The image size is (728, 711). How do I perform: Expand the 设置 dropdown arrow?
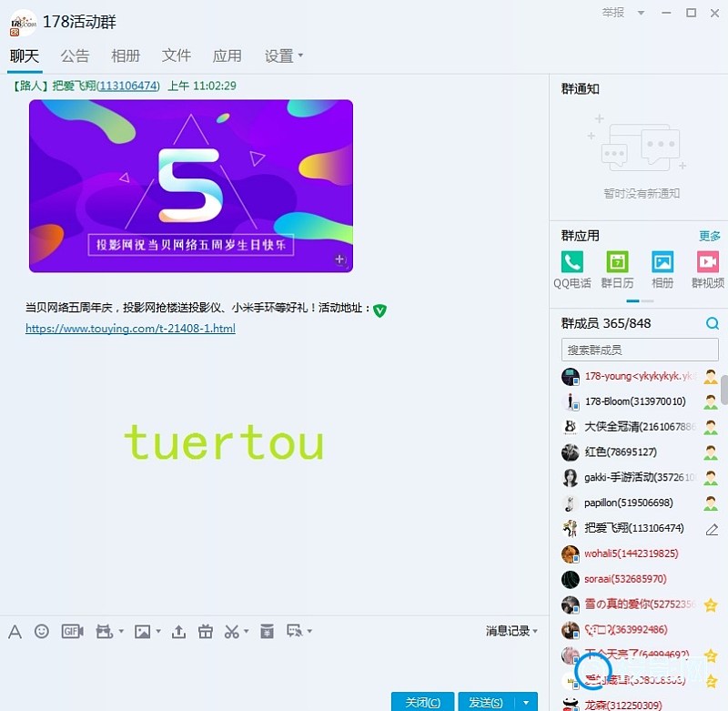coord(300,56)
